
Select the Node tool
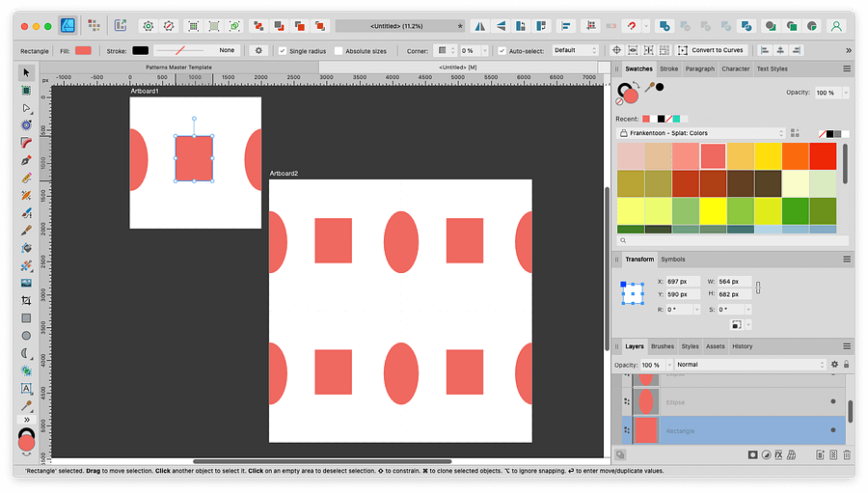(26, 108)
